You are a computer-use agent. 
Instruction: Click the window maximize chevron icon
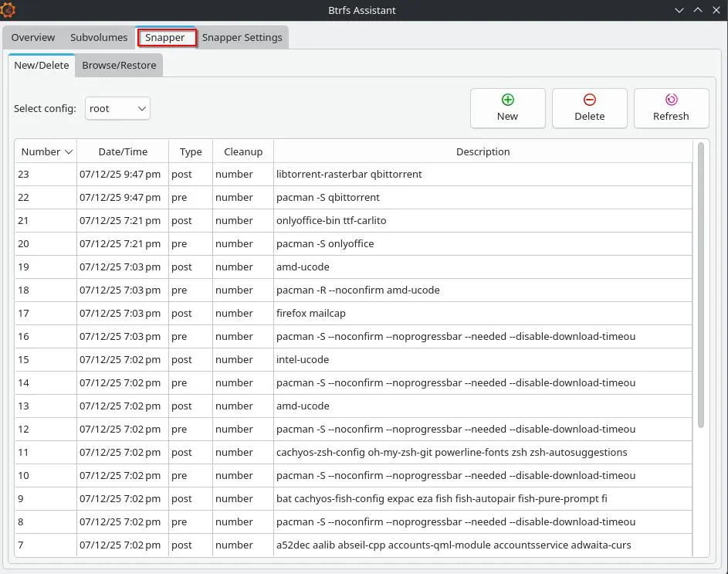[697, 10]
